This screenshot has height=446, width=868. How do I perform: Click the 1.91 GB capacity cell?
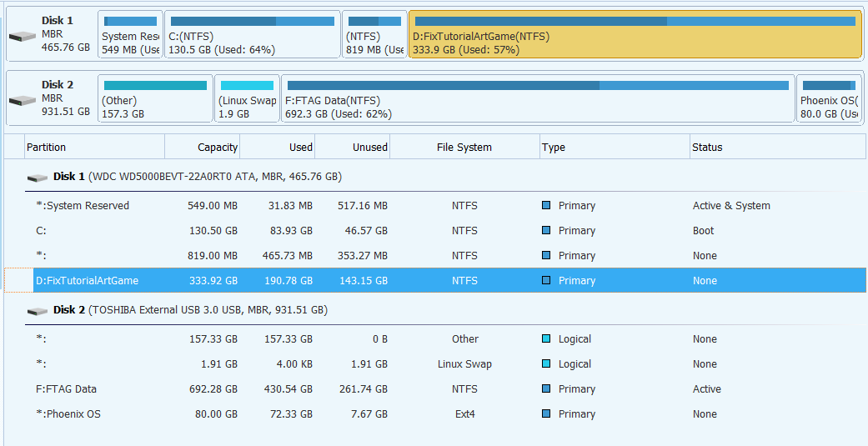(219, 363)
